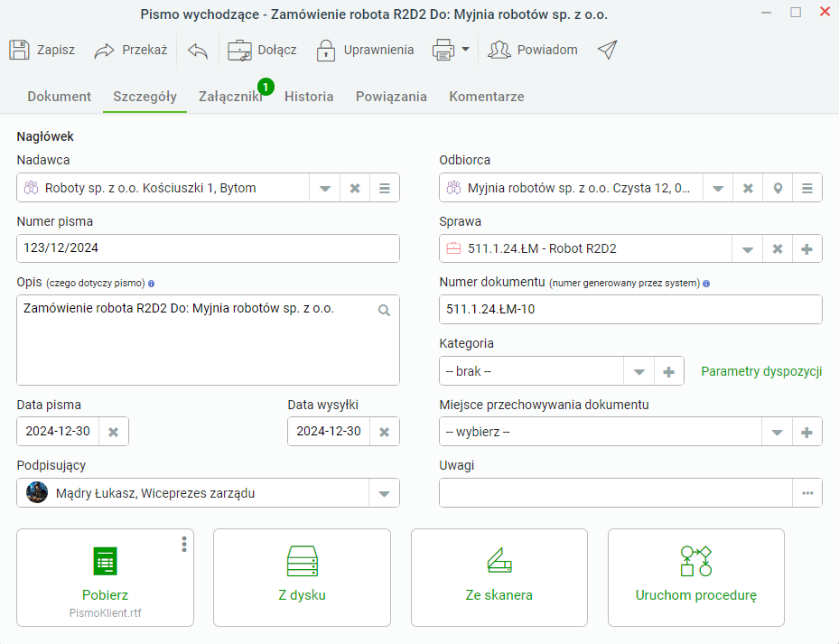This screenshot has width=839, height=644.
Task: Switch to the Dokument tab
Action: click(59, 97)
